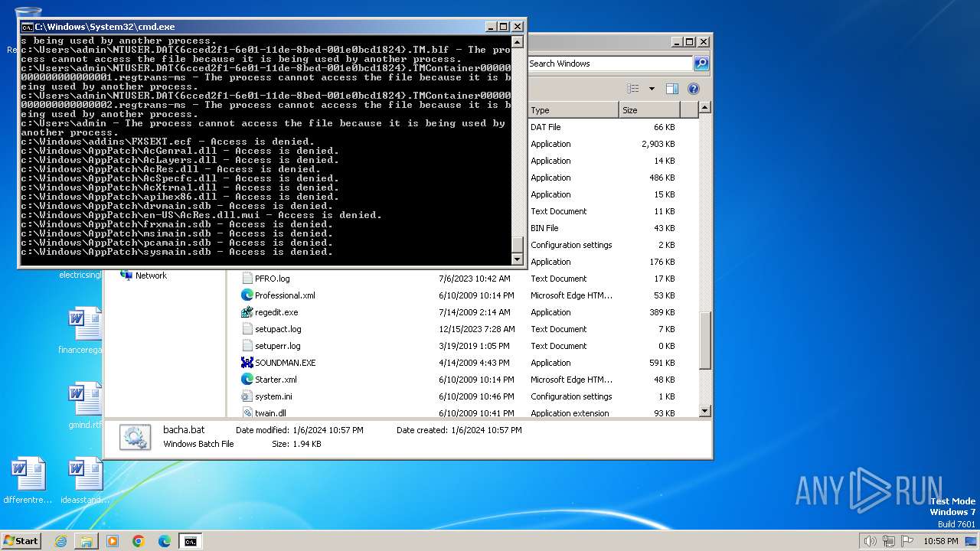Select the setupact.log file icon
The width and height of the screenshot is (980, 551).
[x=247, y=329]
